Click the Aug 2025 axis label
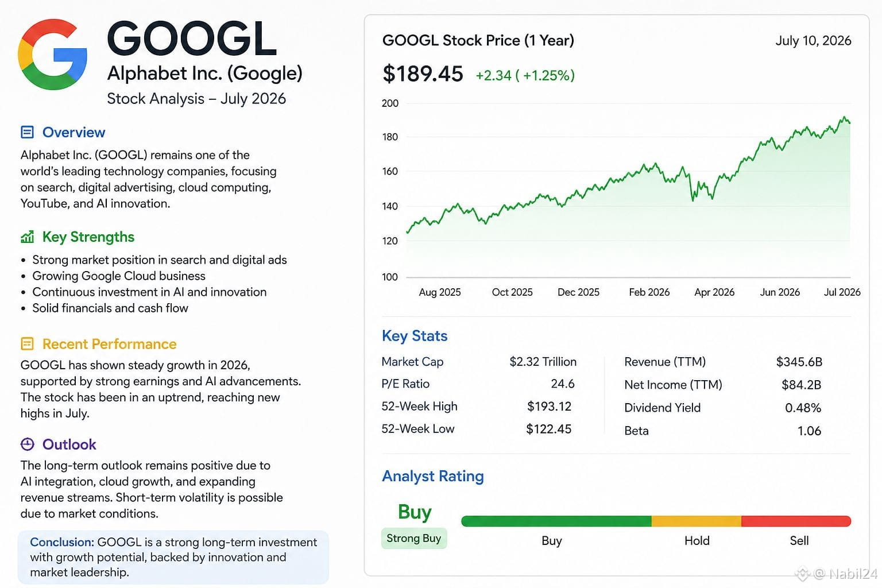 [440, 292]
